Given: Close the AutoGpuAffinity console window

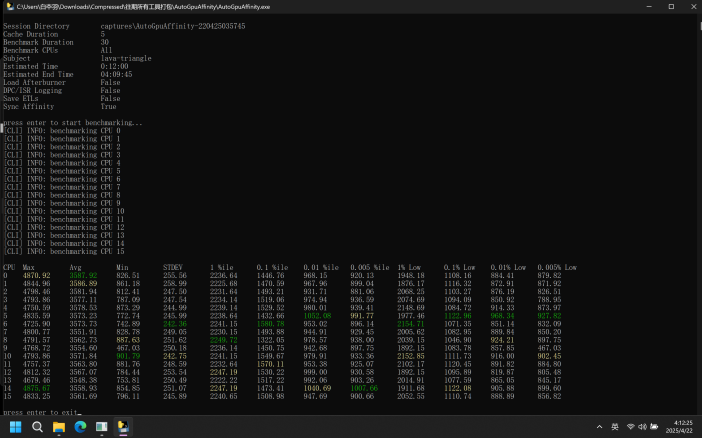Looking at the screenshot, I should pyautogui.click(x=693, y=7).
